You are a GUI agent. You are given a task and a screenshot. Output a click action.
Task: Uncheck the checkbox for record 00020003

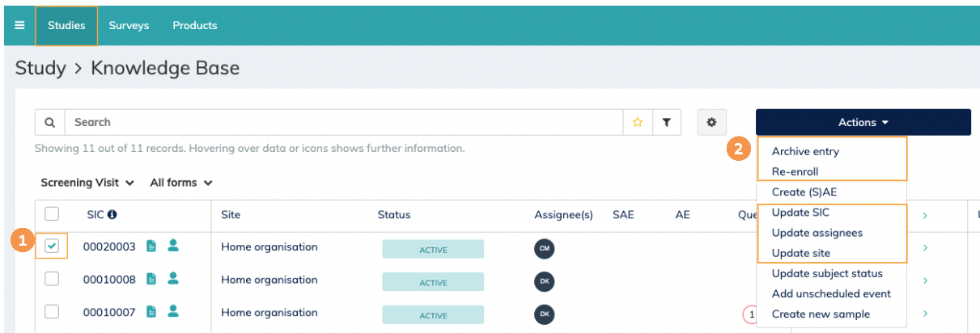(x=52, y=247)
